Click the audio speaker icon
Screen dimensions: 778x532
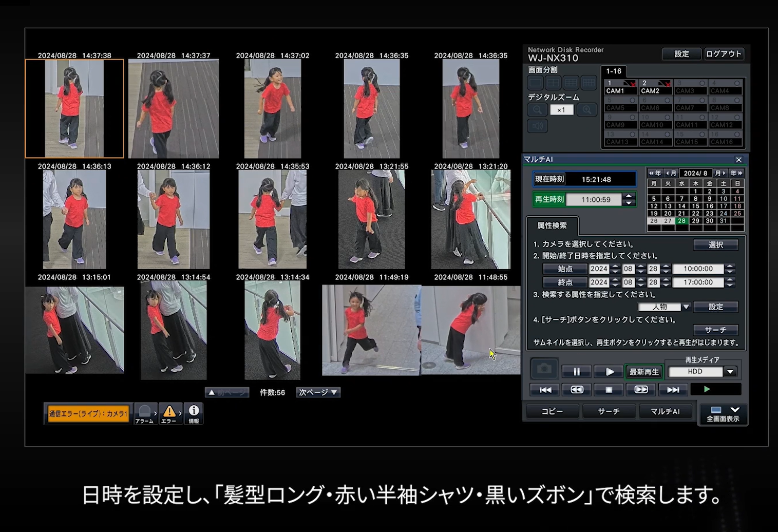click(537, 126)
